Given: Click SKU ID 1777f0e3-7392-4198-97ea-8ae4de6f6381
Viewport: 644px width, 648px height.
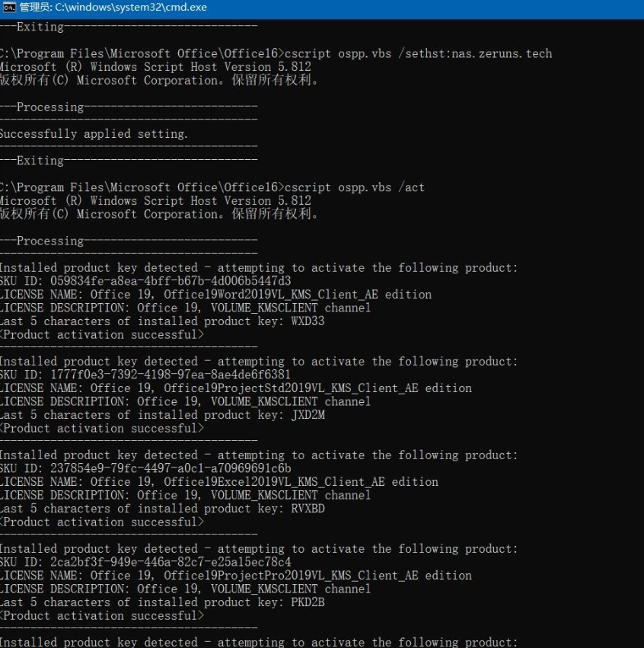Looking at the screenshot, I should click(x=171, y=375).
